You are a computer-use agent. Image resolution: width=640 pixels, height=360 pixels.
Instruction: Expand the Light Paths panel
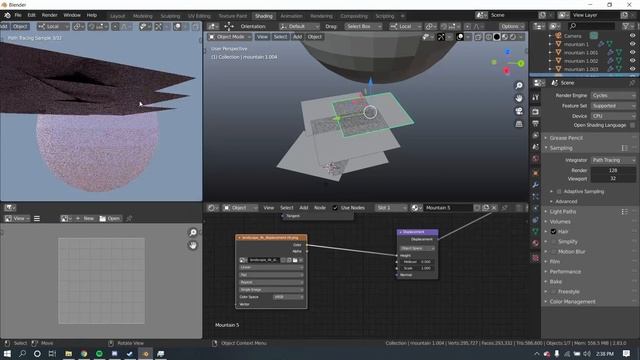click(x=562, y=211)
